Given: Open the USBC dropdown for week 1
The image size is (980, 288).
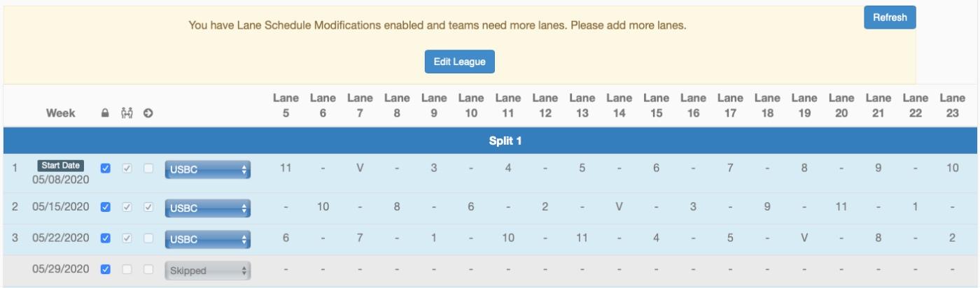Looking at the screenshot, I should (x=207, y=169).
